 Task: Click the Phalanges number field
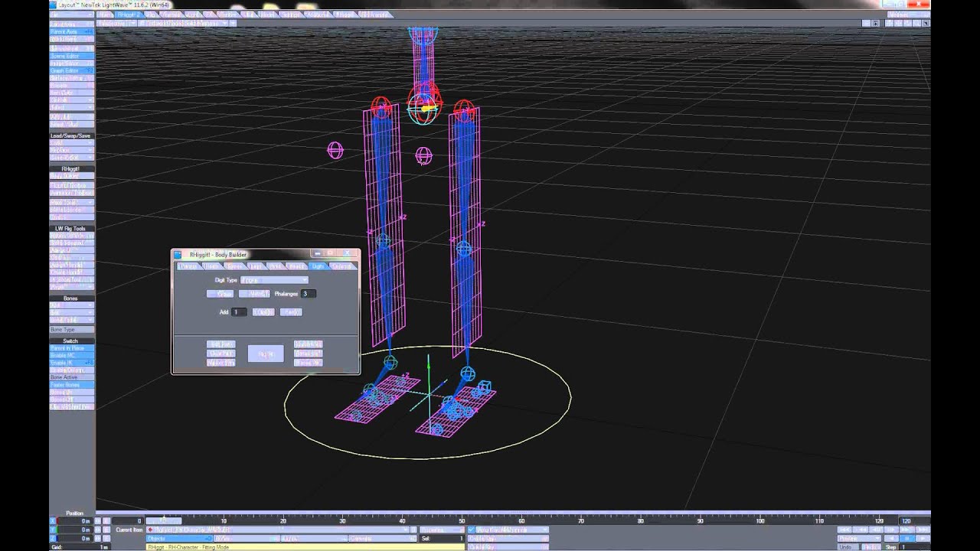click(309, 294)
